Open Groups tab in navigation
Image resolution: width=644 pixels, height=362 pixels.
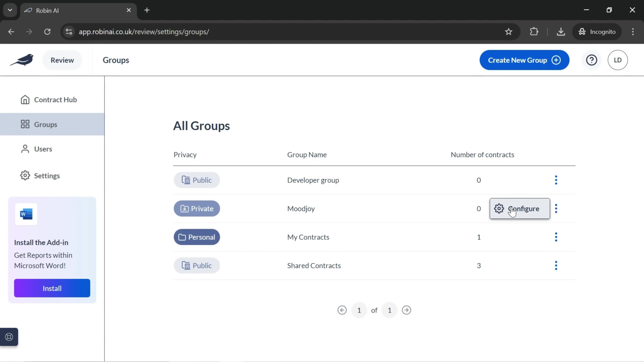(x=46, y=124)
